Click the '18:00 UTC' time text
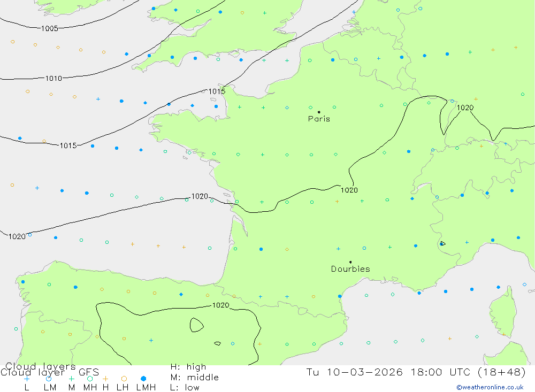This screenshot has height=392, width=535. tap(441, 372)
